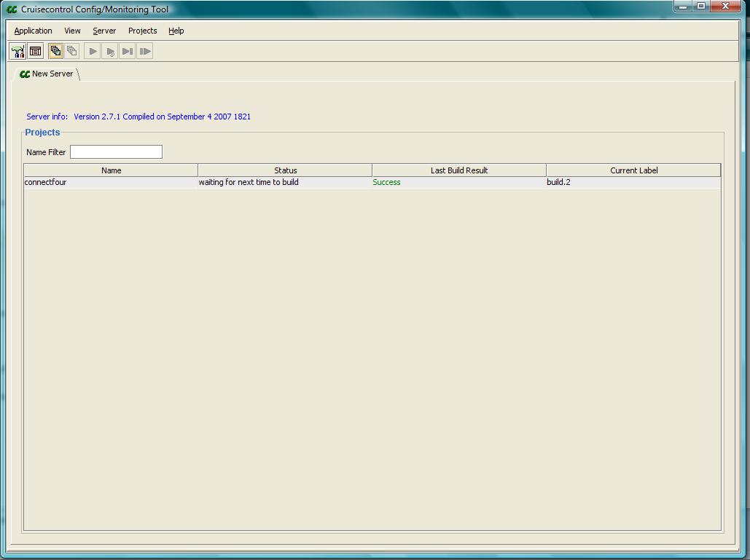Screen dimensions: 750x560
Task: Click the highlighted stacked-windows toolbar icon
Action: click(55, 51)
